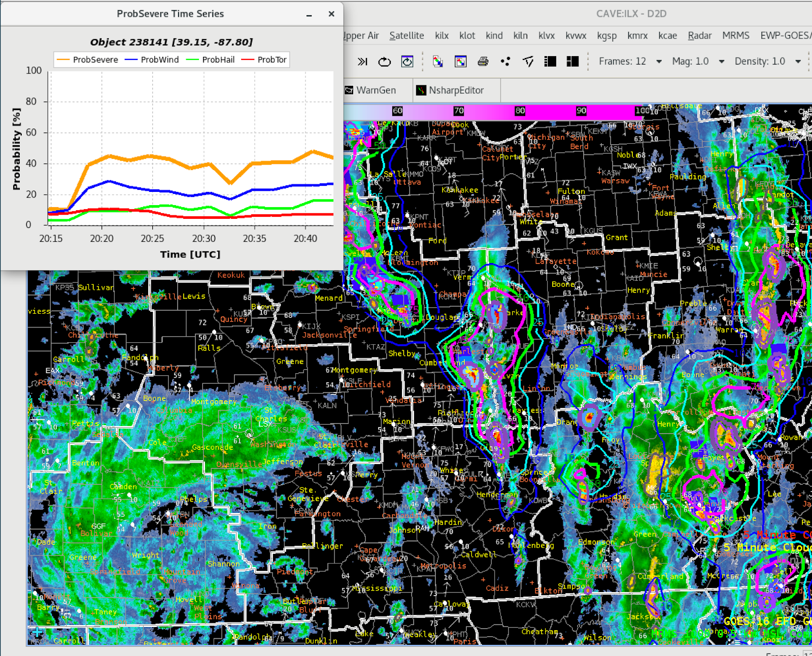Open the Radar menu
This screenshot has width=812, height=656.
699,36
